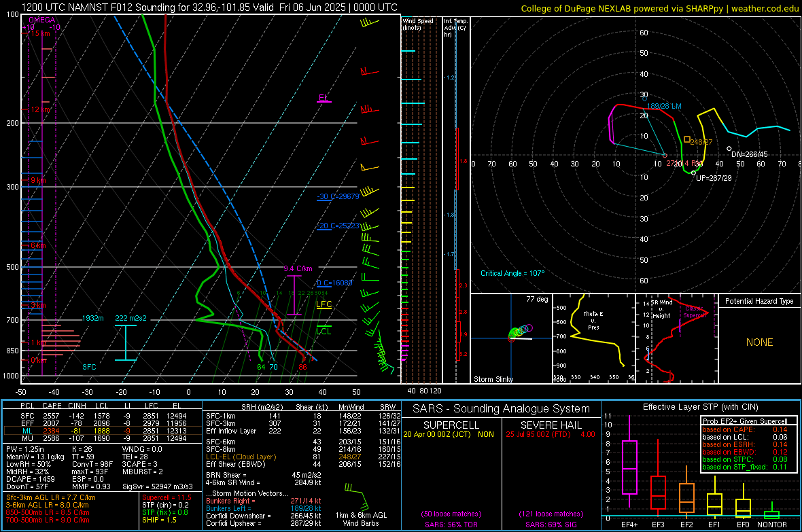Click the CAPE column header in parcel table
Image resolution: width=802 pixels, height=532 pixels.
click(x=52, y=406)
